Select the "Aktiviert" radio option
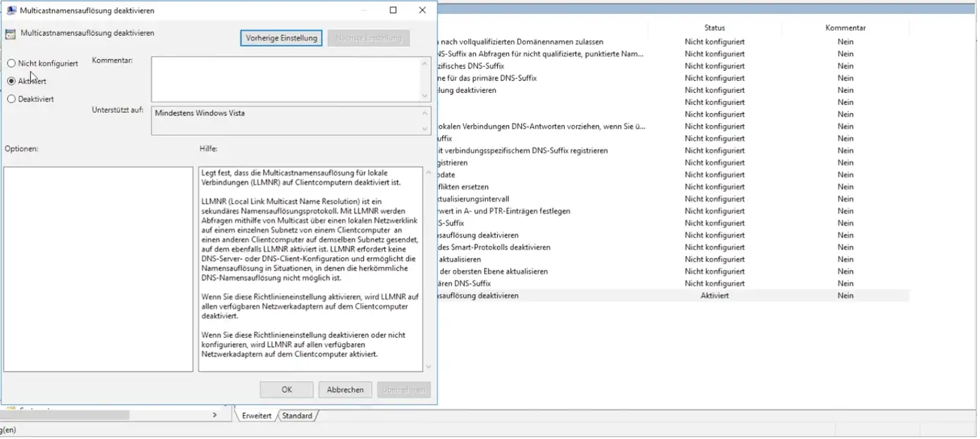This screenshot has height=439, width=980. (x=11, y=81)
